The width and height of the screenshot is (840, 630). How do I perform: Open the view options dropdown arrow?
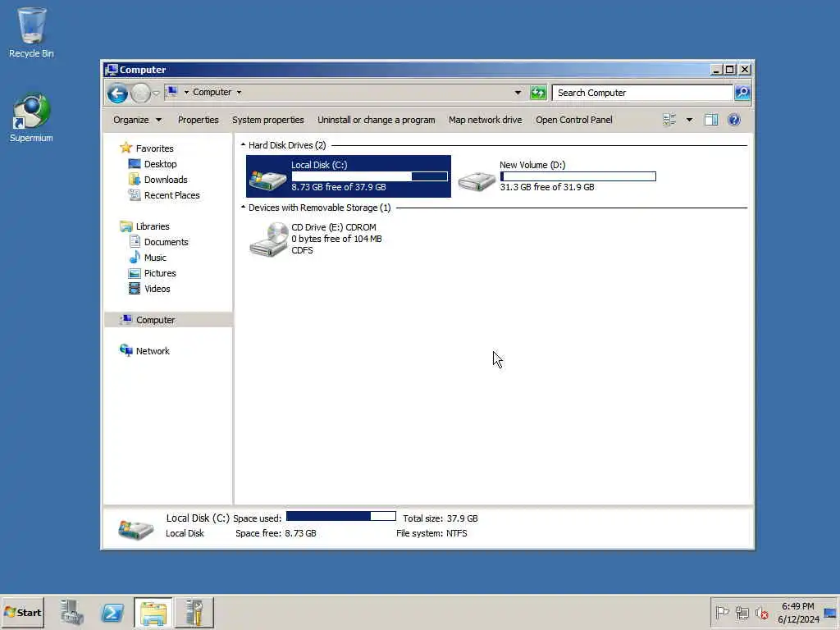[x=689, y=120]
